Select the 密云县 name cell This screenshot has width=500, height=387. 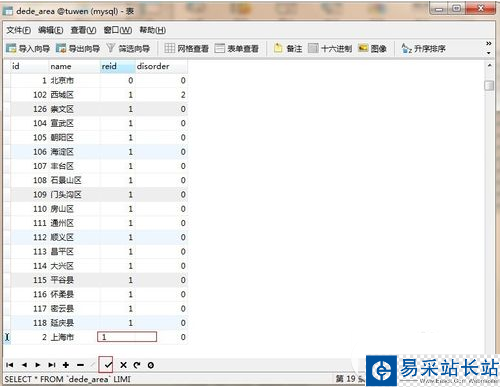click(74, 308)
